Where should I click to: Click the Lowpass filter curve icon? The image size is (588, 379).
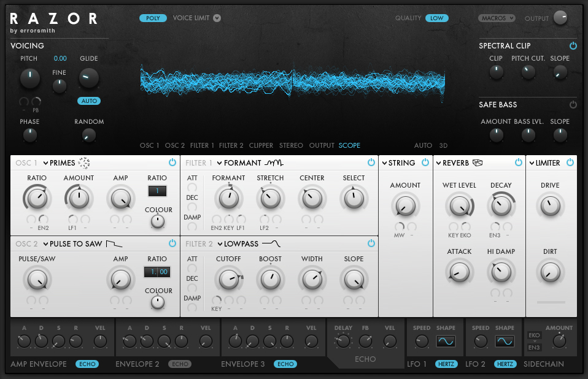(271, 244)
